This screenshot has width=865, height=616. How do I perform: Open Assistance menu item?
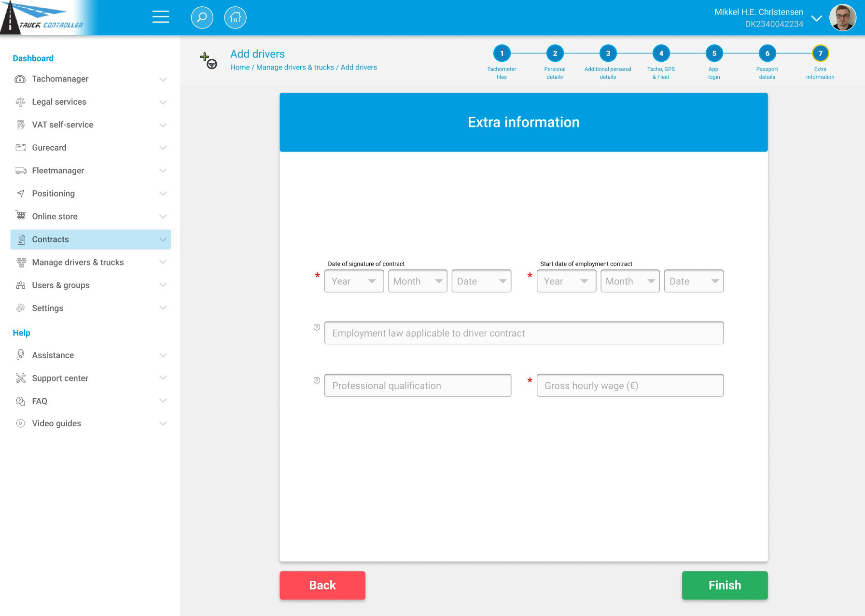click(x=91, y=355)
